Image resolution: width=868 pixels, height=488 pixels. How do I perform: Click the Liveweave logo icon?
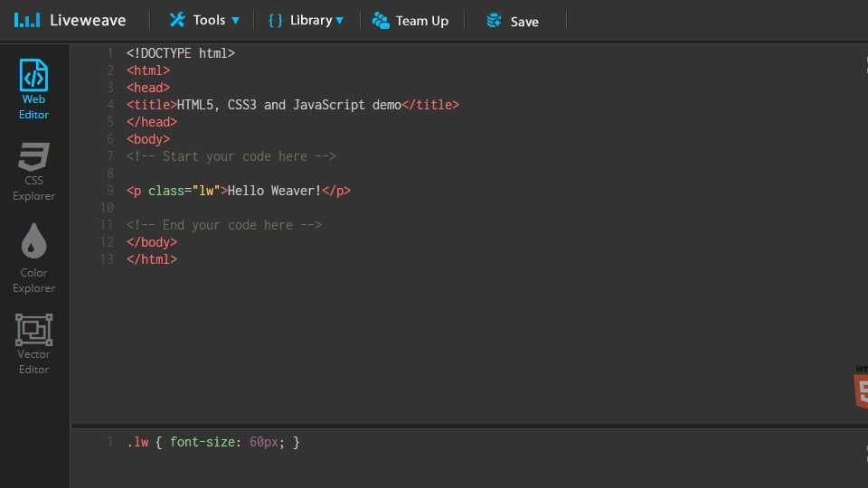[27, 20]
